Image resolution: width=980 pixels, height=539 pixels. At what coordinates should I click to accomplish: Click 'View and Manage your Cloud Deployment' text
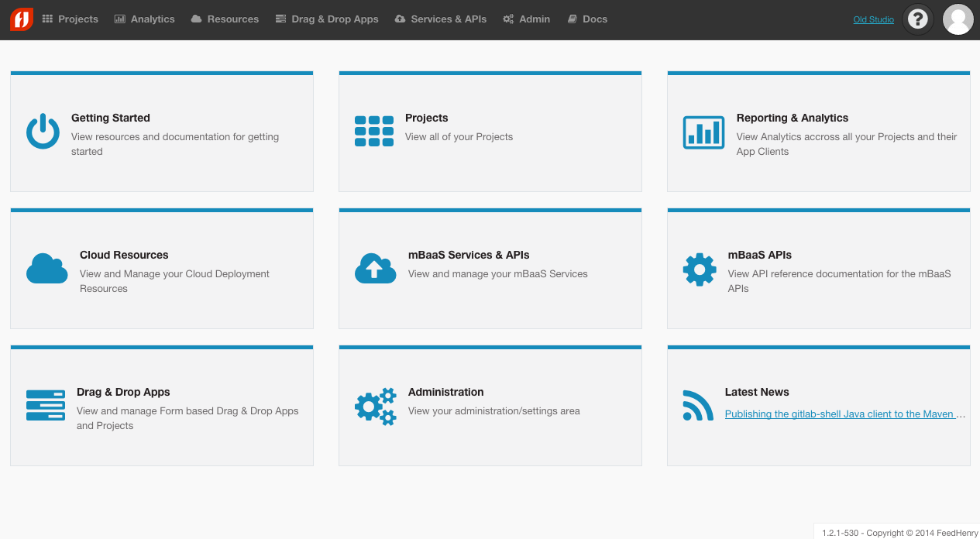point(175,281)
